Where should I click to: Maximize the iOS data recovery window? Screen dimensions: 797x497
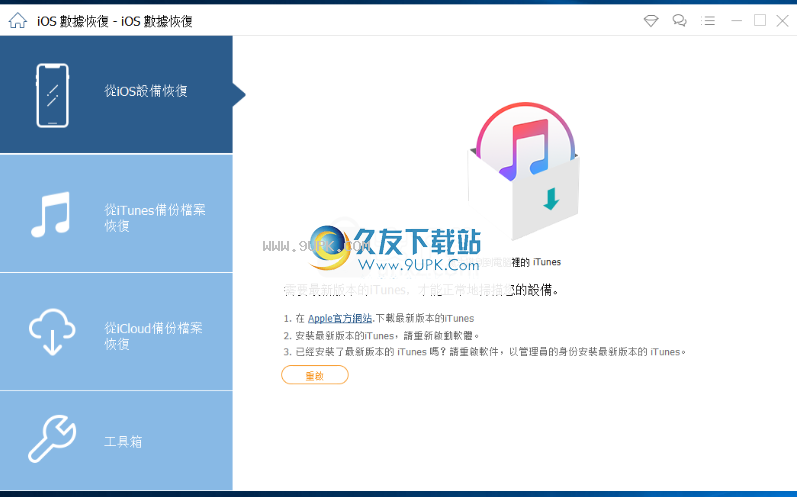[x=760, y=20]
